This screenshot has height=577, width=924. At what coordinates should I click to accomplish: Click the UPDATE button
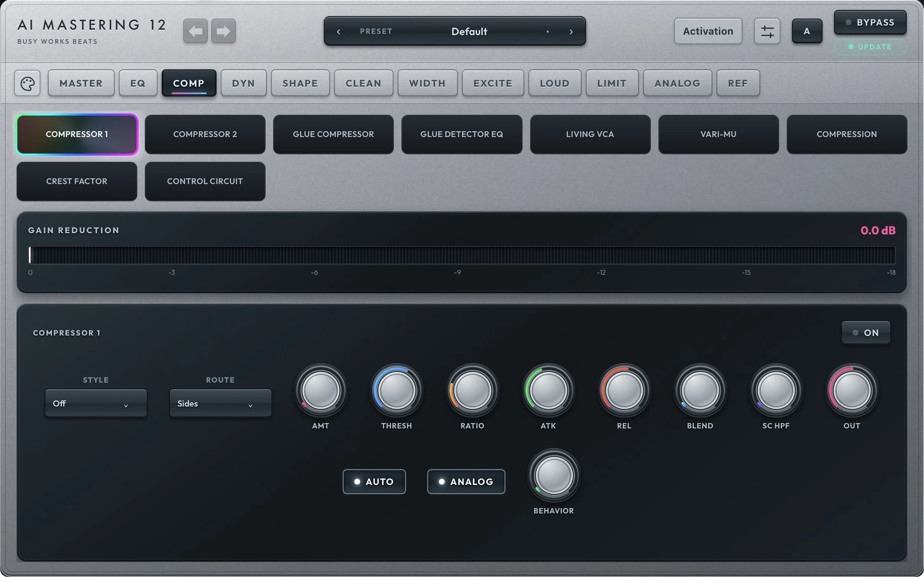870,47
